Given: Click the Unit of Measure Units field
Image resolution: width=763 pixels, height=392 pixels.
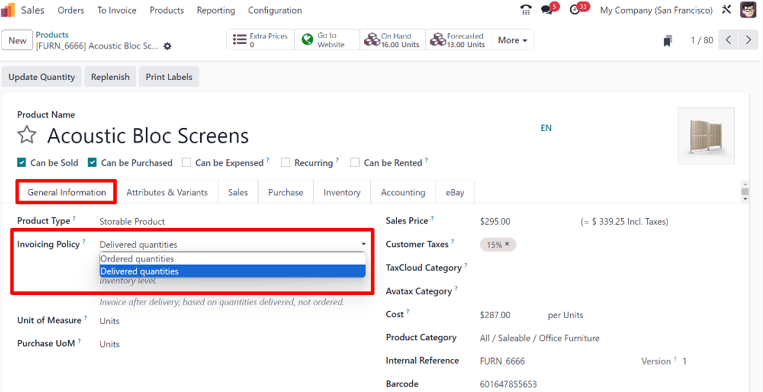Looking at the screenshot, I should (109, 321).
